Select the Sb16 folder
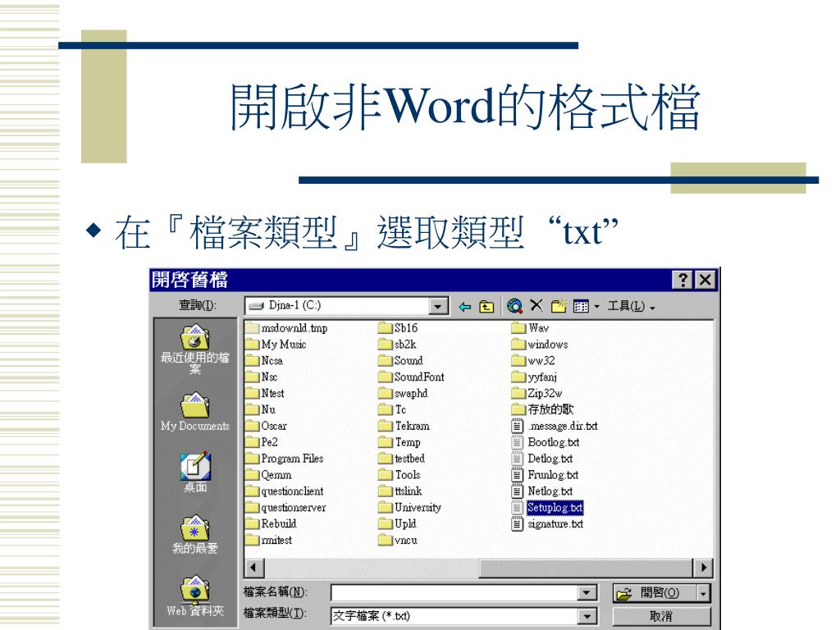Image resolution: width=840 pixels, height=630 pixels. click(x=398, y=328)
